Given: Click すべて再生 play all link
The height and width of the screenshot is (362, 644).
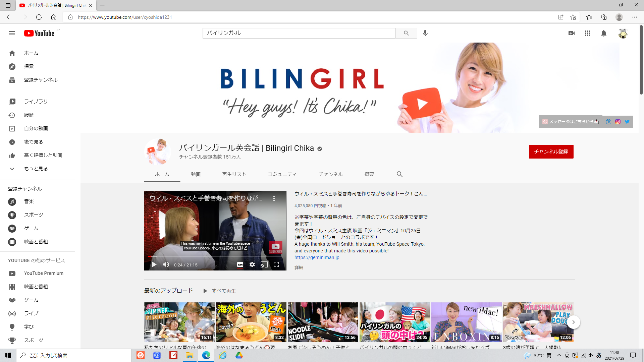Looking at the screenshot, I should tap(224, 291).
